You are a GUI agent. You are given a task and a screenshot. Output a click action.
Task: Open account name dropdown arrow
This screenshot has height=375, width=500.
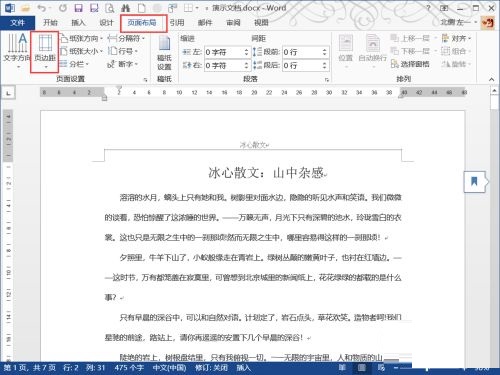[476, 22]
